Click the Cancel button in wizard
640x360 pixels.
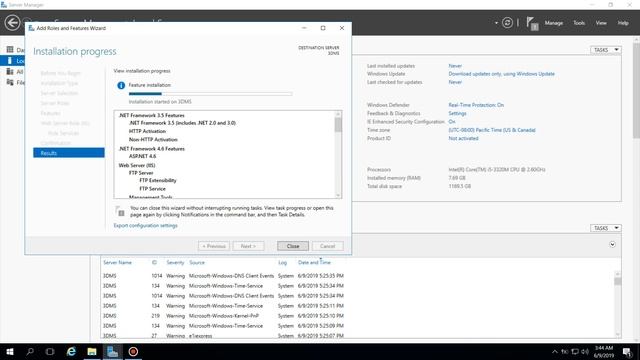point(327,246)
